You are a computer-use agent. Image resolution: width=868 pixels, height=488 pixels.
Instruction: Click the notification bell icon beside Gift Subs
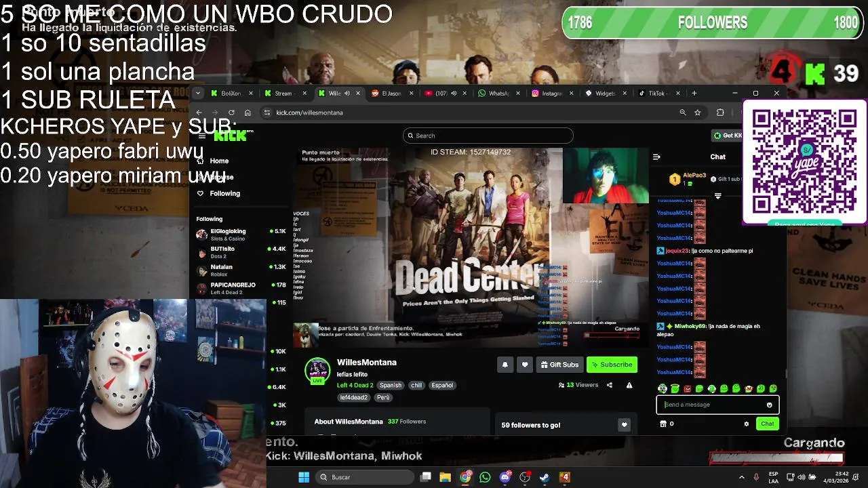(x=505, y=365)
